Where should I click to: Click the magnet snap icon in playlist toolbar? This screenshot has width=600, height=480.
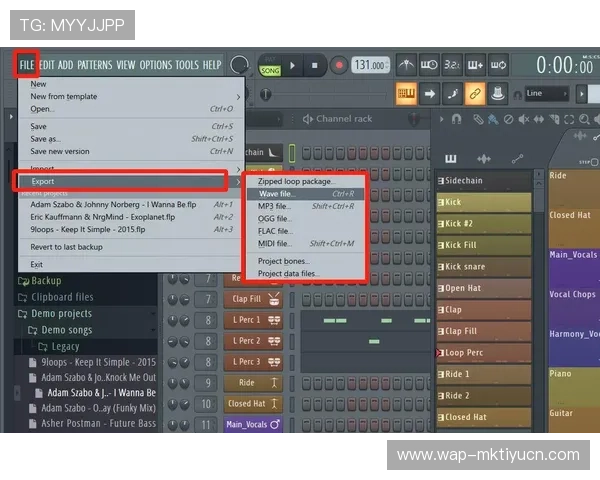(457, 120)
